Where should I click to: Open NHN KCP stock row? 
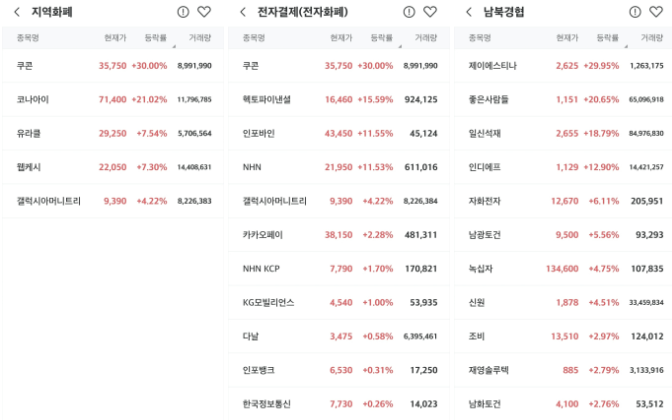point(339,269)
